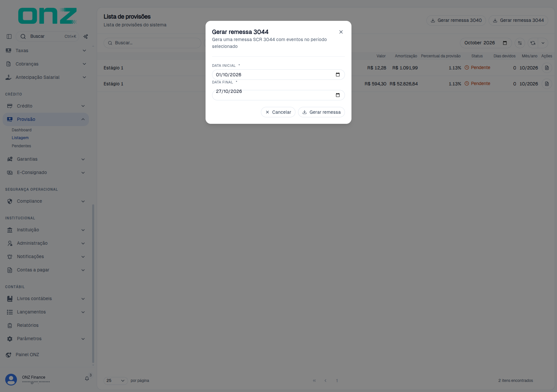The image size is (557, 392).
Task: Expand the Taxas menu
Action: pos(46,51)
